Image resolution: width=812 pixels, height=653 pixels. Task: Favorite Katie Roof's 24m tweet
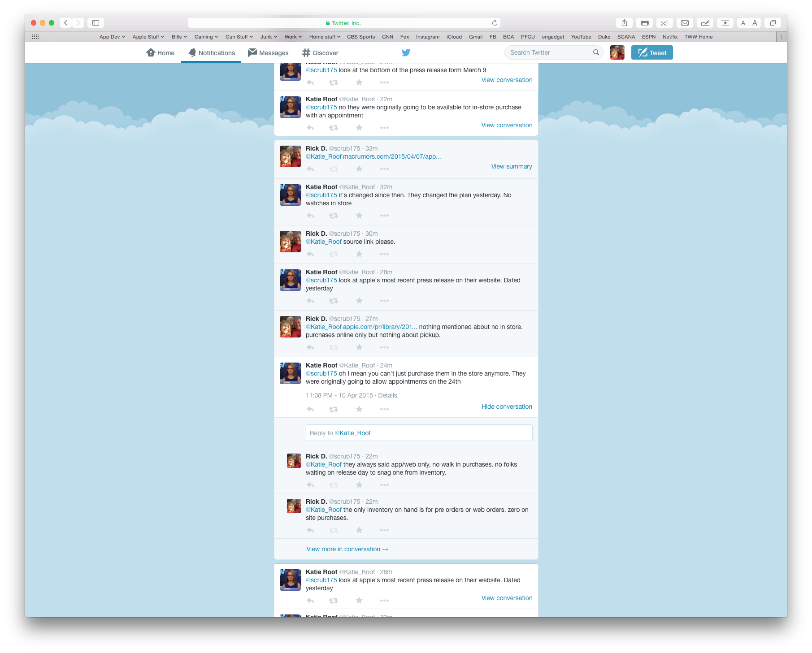(x=359, y=409)
